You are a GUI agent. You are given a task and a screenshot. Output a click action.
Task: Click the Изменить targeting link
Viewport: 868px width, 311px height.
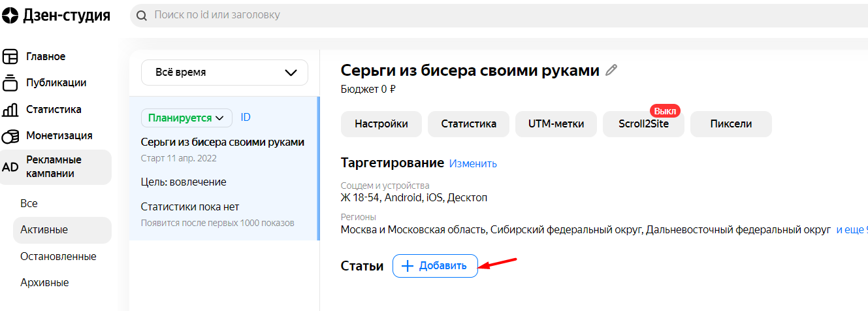click(473, 163)
